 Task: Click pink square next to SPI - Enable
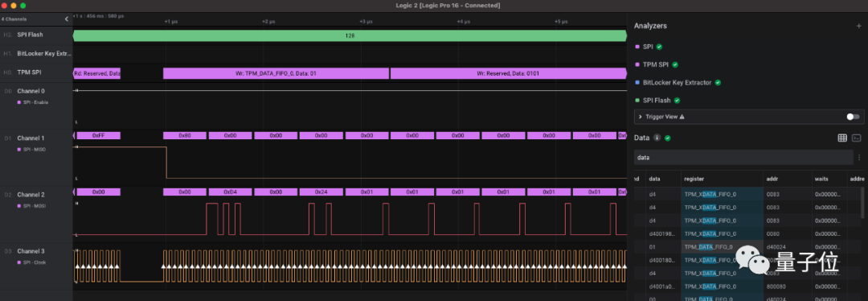tap(19, 102)
